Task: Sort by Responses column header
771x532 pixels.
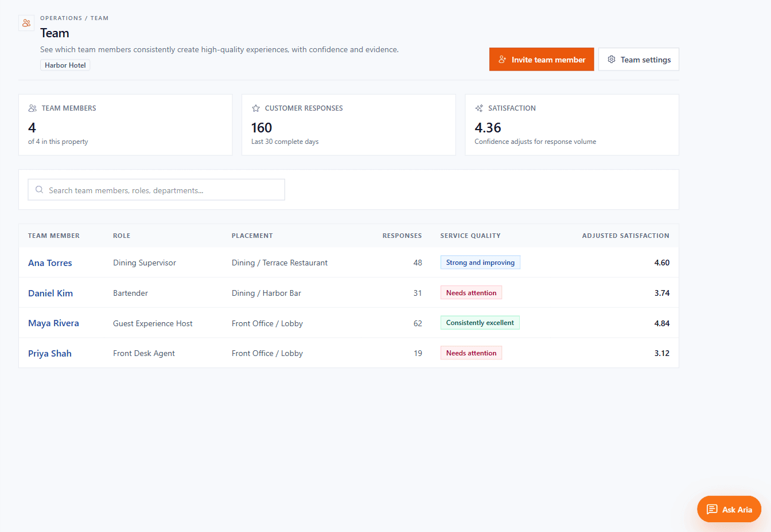Action: [x=402, y=236]
